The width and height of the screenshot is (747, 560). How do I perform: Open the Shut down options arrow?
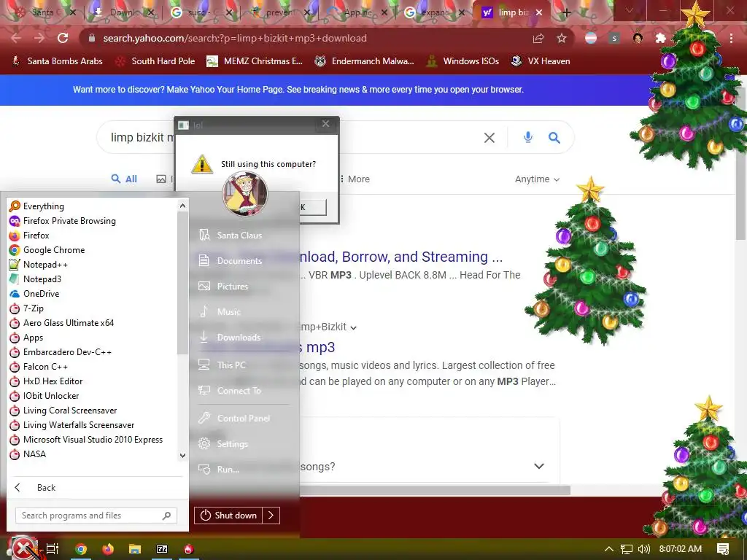271,516
